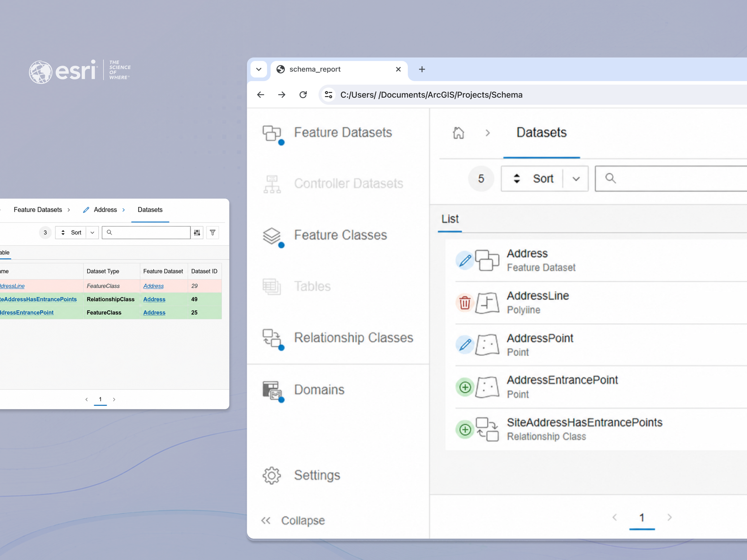Select the SiteAddressHasEntrancePoints relationship icon

[x=487, y=429]
